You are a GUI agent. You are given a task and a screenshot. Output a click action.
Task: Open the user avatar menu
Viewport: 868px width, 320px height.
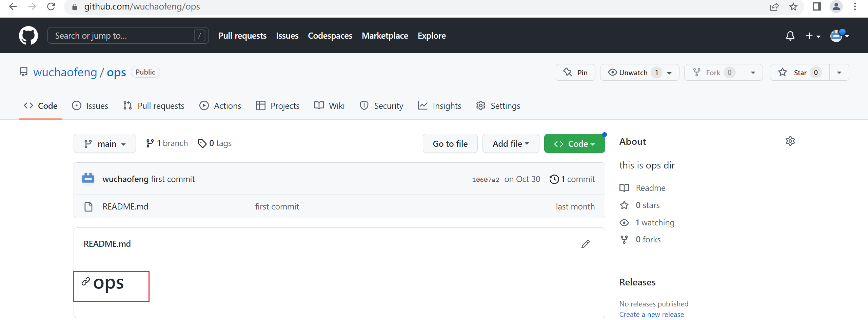840,36
